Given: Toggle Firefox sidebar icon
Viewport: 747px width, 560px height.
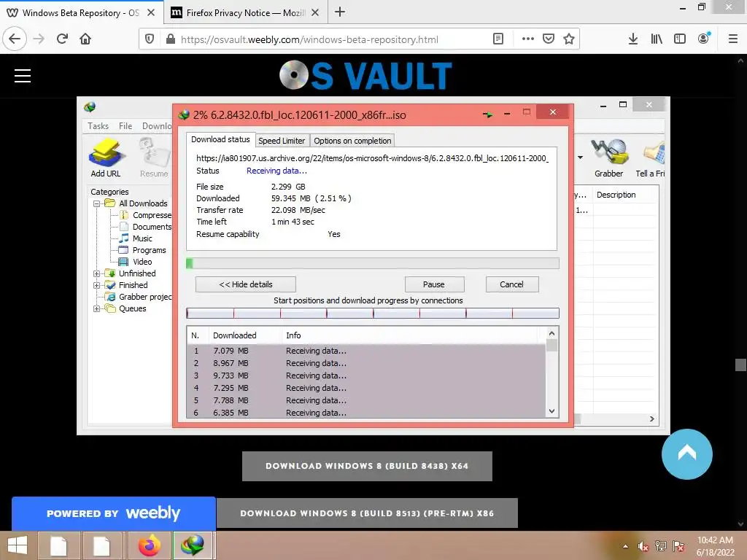Looking at the screenshot, I should coord(680,39).
